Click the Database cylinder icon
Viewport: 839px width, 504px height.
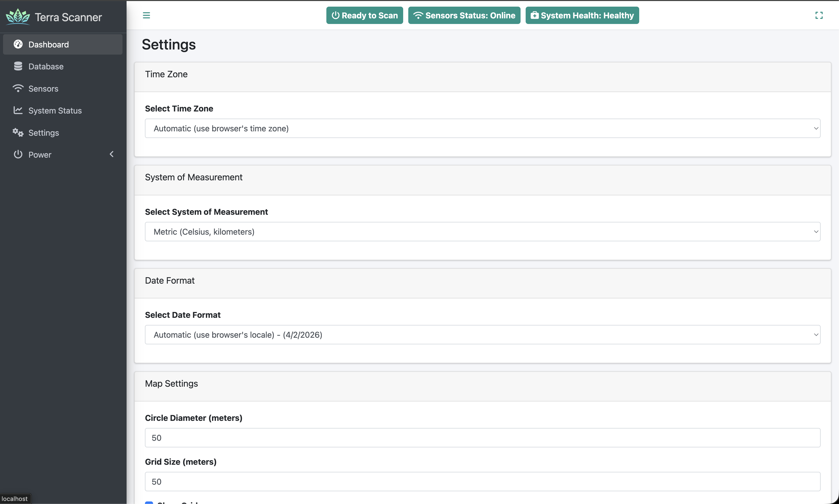coord(18,66)
